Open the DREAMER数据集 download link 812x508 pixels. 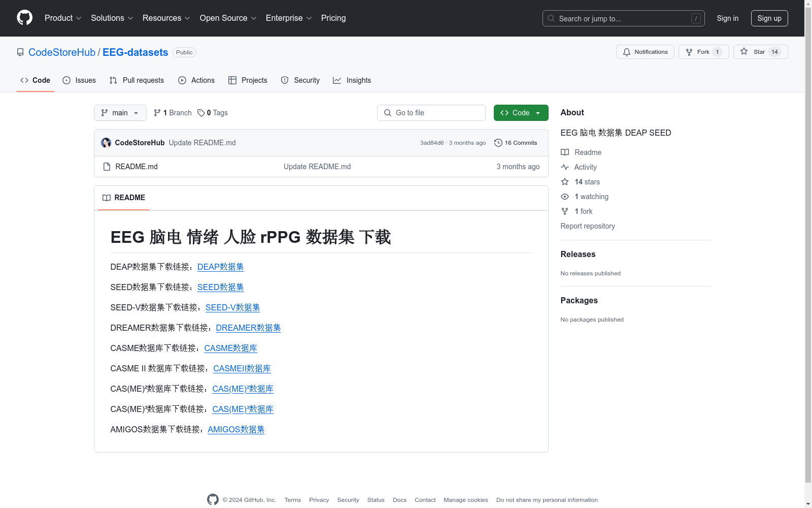coord(249,328)
